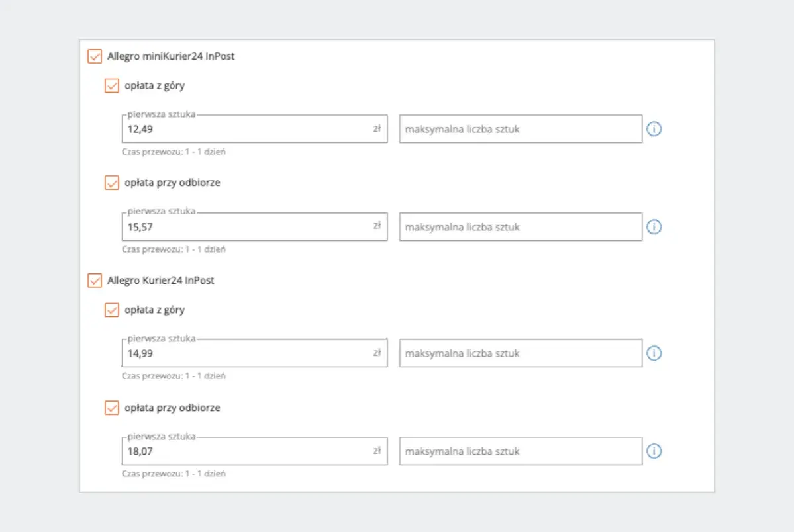Click info icon beside the 18,07 price row
This screenshot has height=532, width=794.
654,451
